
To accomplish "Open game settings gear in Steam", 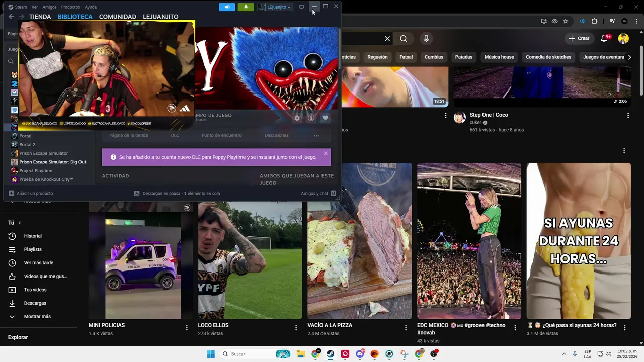I will point(297,118).
